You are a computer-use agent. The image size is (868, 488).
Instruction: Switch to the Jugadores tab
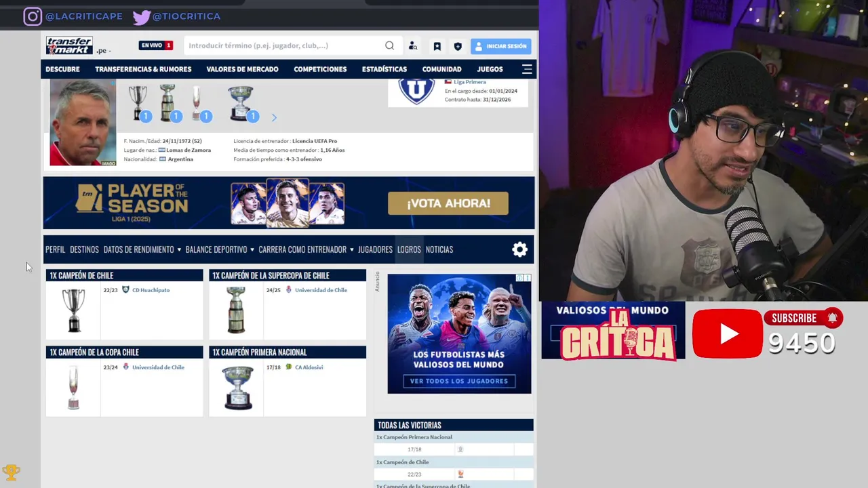coord(375,249)
